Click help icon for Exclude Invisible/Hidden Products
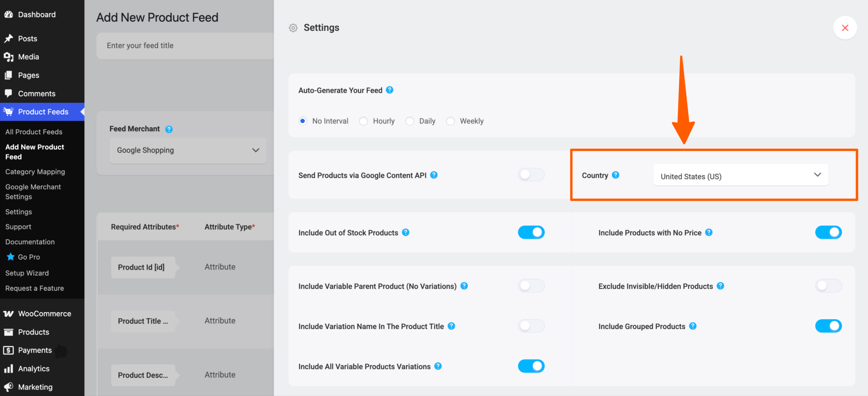868x396 pixels. pos(721,286)
